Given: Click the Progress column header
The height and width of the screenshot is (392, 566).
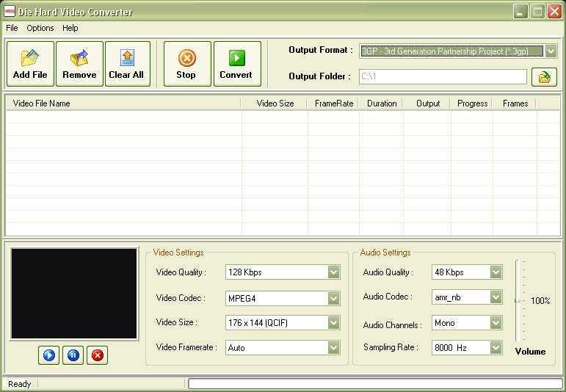Looking at the screenshot, I should (x=471, y=104).
